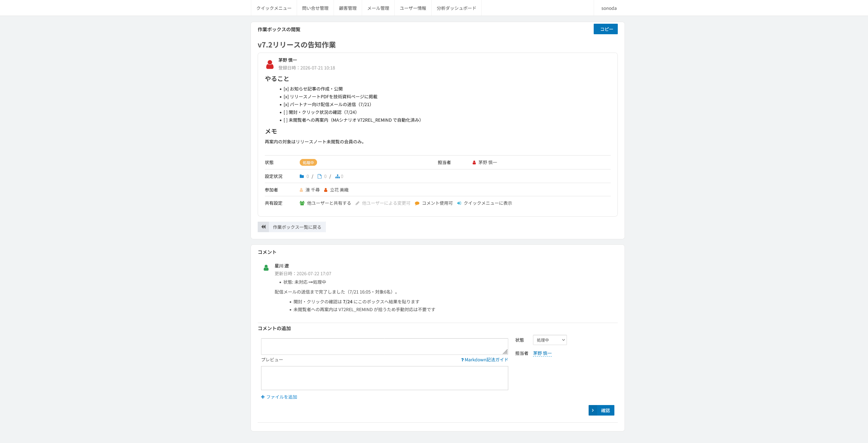Click the comment text area resize handle
Viewport: 868px width, 443px height.
coord(505,352)
